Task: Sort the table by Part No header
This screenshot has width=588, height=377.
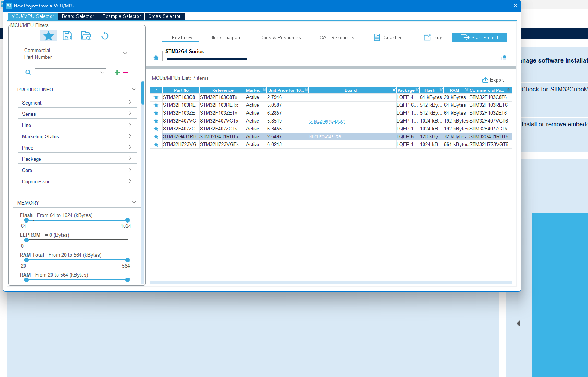Action: pyautogui.click(x=181, y=90)
